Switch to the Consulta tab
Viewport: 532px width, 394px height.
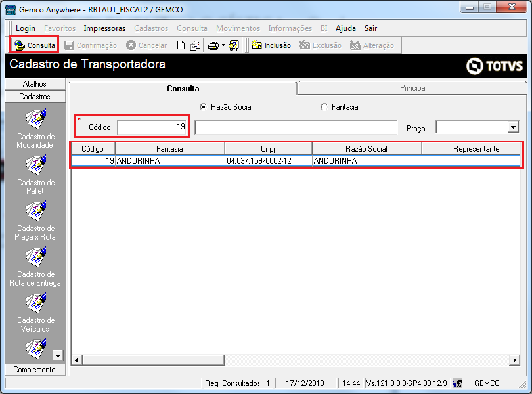183,88
